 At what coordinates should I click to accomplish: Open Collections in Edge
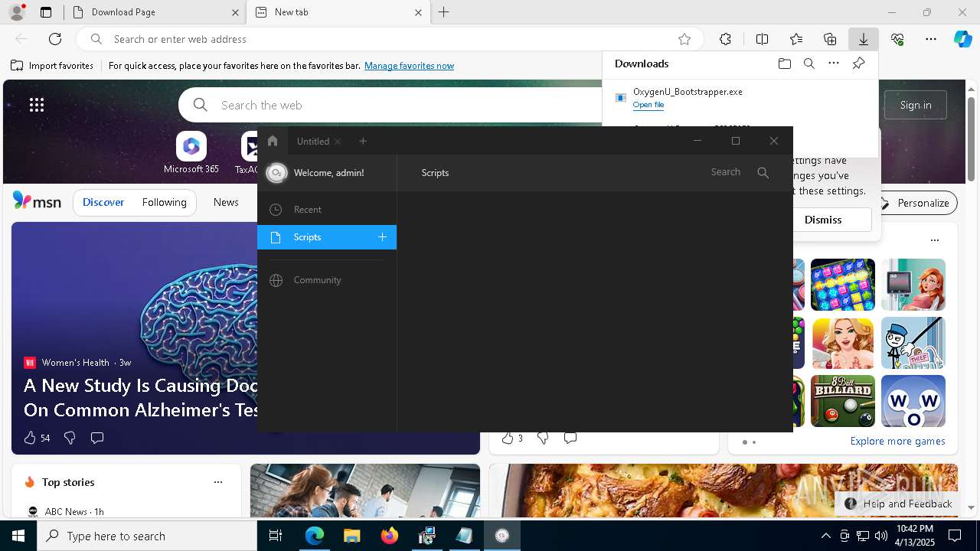[830, 39]
